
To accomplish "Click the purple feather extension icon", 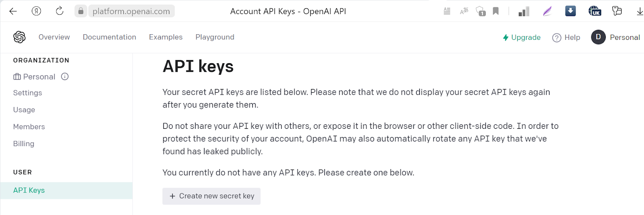I will pos(547,11).
